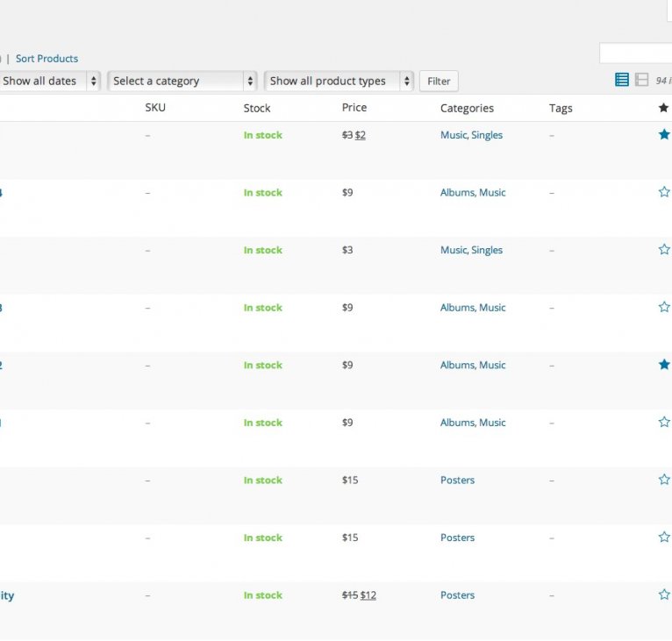Toggle the featured star on the last $9 Albums row
Screen dimensions: 672x641
point(664,423)
